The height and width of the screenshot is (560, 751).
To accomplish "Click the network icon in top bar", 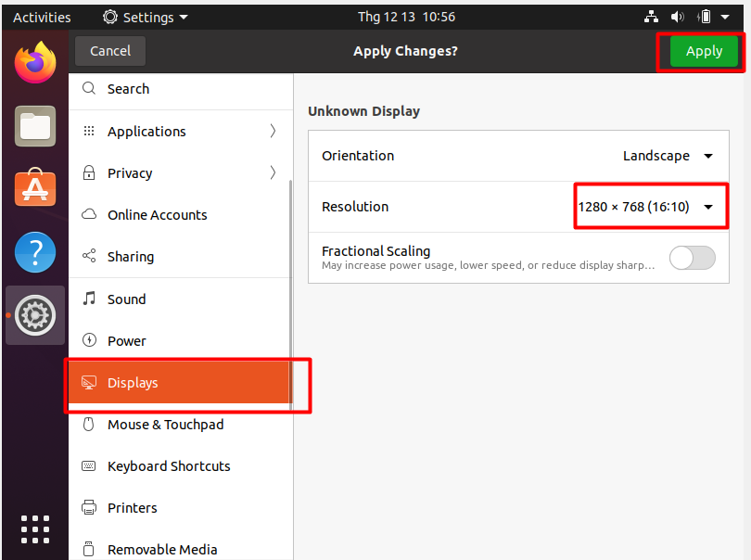I will tap(652, 17).
